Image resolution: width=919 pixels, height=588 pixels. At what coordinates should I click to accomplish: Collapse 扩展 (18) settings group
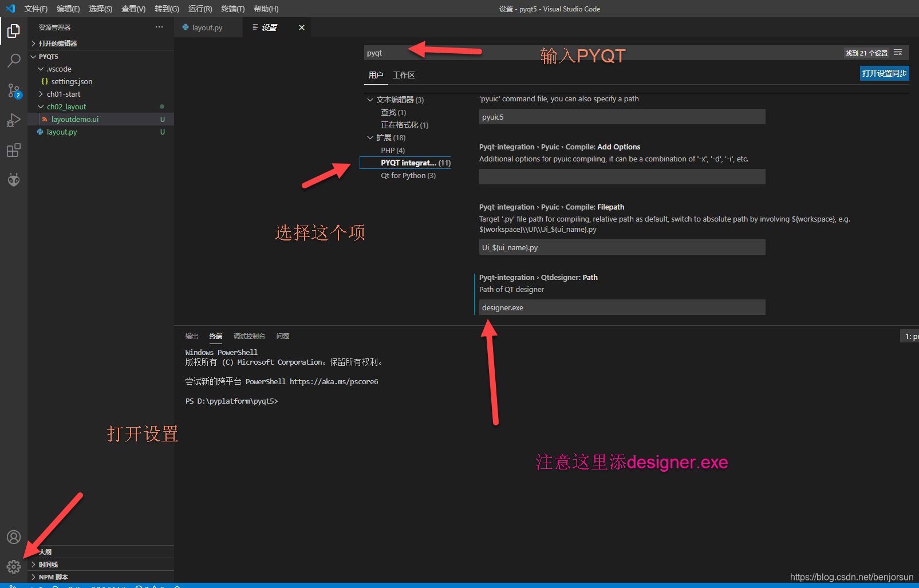pos(391,137)
